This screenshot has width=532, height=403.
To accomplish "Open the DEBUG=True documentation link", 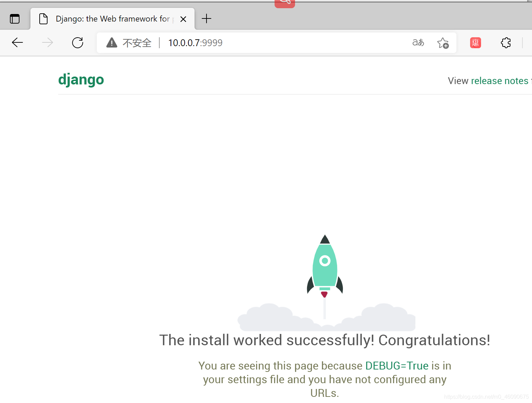I will tap(397, 366).
